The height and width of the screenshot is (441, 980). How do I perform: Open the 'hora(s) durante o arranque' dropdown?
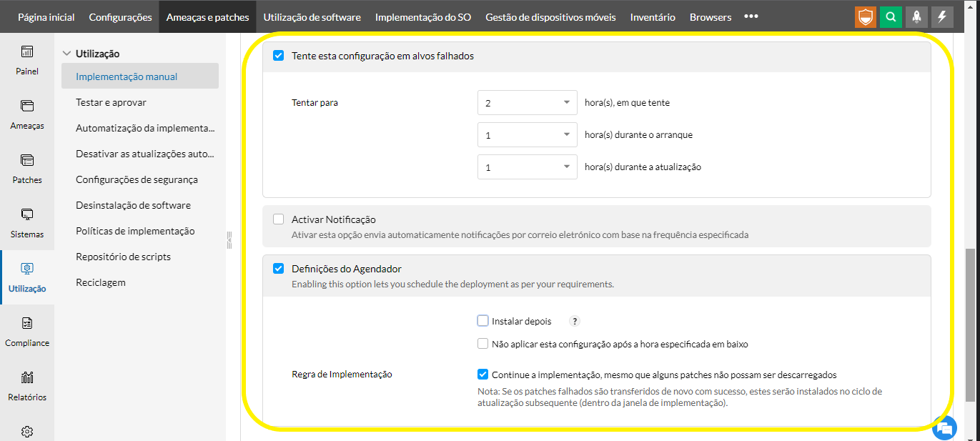coord(527,135)
